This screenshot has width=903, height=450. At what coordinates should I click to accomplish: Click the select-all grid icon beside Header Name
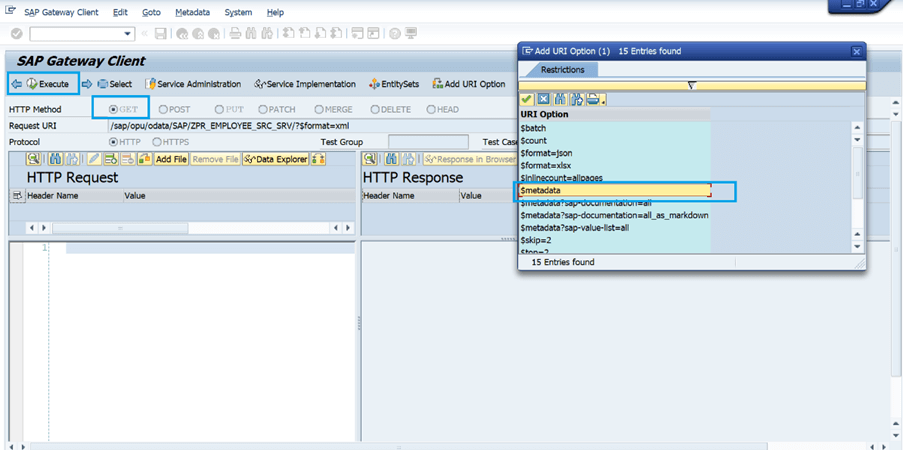(17, 196)
